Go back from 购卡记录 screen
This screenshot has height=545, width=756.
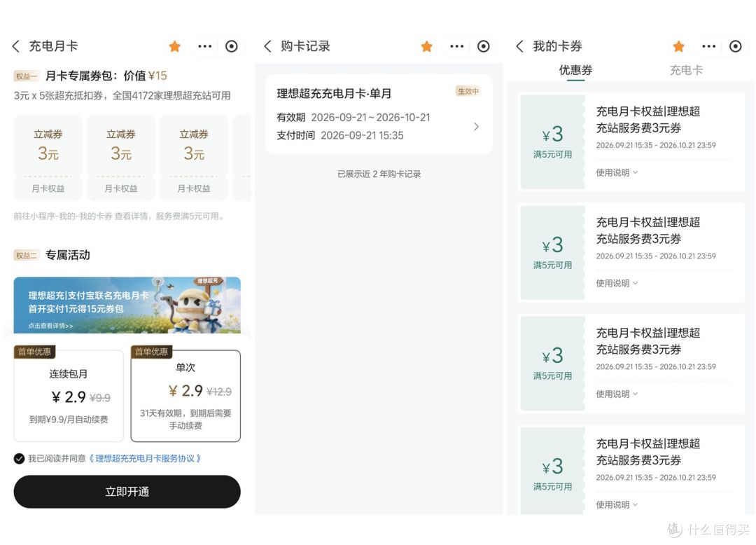click(x=268, y=46)
